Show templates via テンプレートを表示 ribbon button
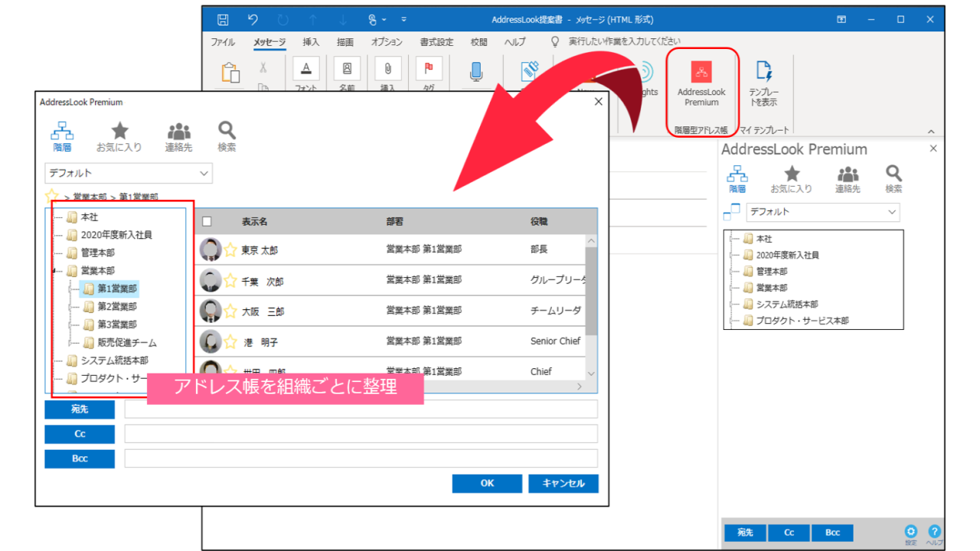This screenshot has width=980, height=551. click(x=764, y=83)
